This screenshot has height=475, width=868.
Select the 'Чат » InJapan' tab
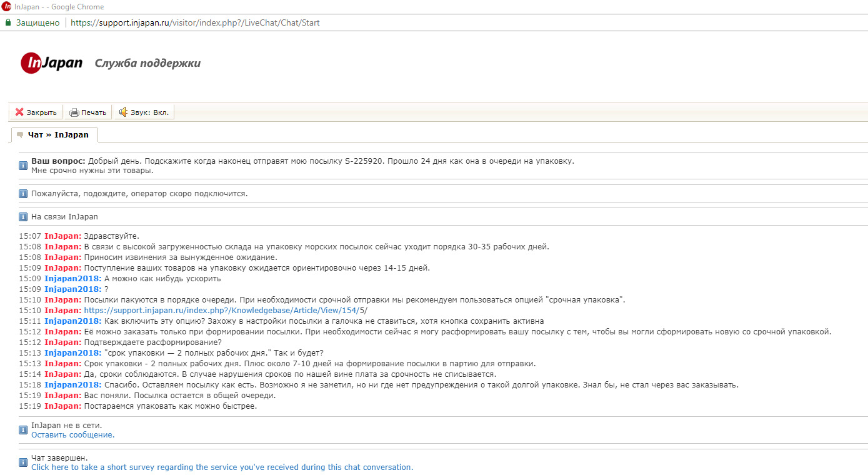54,135
